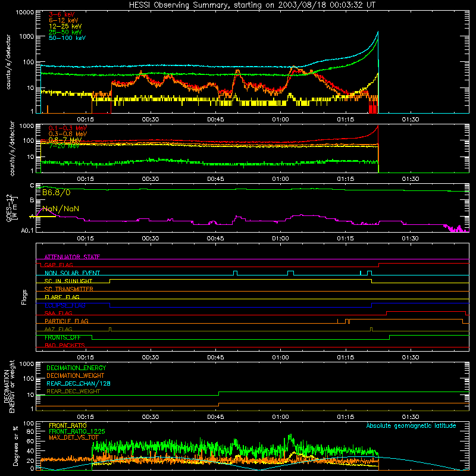Click the FRONT_RATIO legend label
This screenshot has height=476, width=476.
(68, 425)
